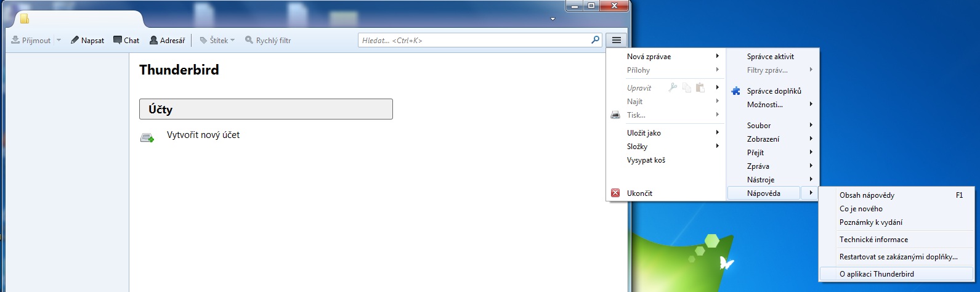Open the Přejít submenu

772,152
